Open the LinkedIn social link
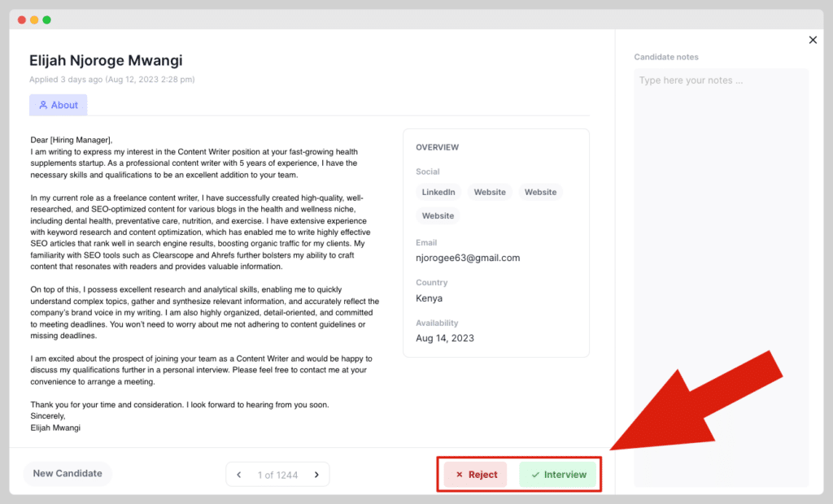 pos(438,193)
